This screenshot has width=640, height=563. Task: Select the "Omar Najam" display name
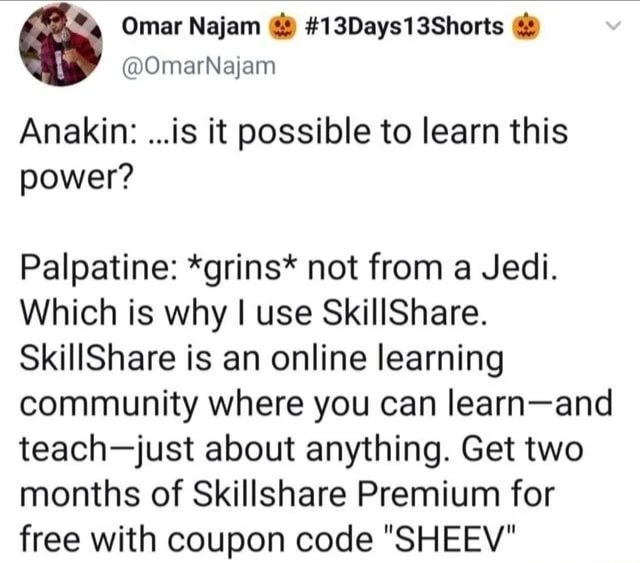point(195,27)
